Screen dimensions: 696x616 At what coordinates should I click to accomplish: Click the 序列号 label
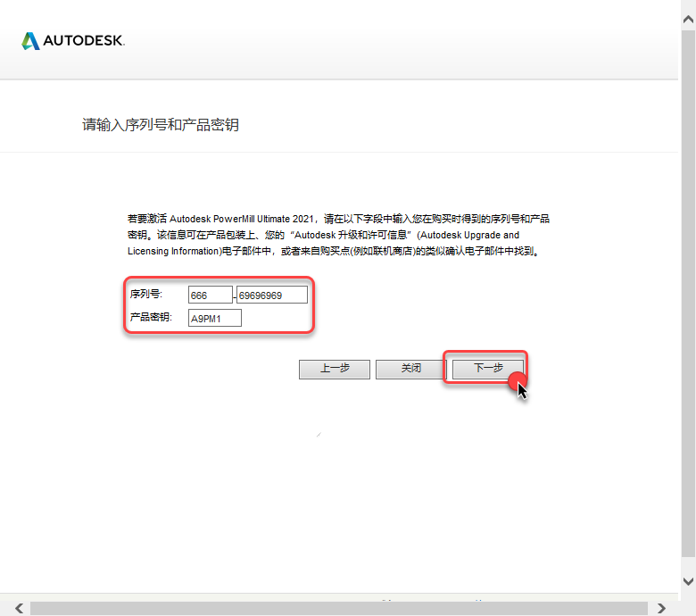click(146, 294)
